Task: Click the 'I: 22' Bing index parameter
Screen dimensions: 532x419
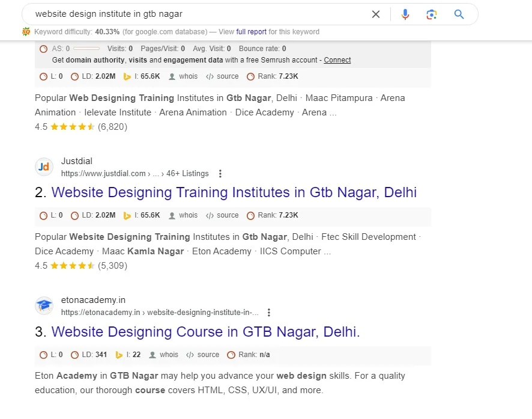Action: (128, 355)
